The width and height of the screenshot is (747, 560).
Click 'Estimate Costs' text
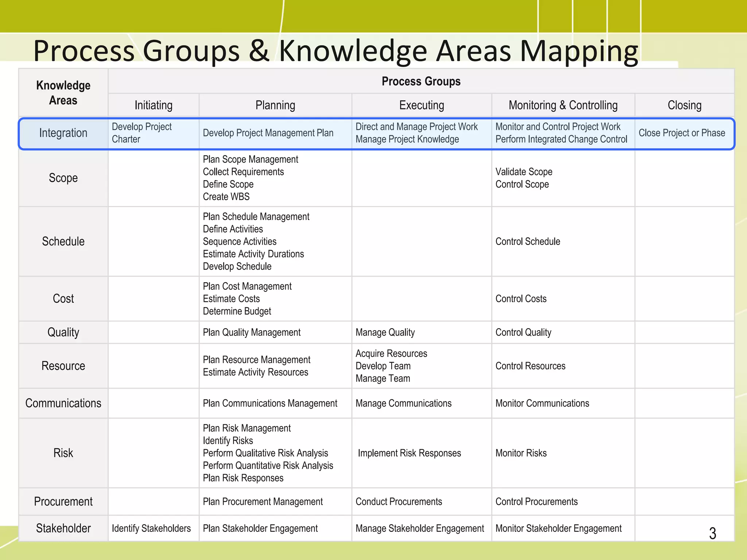point(231,299)
